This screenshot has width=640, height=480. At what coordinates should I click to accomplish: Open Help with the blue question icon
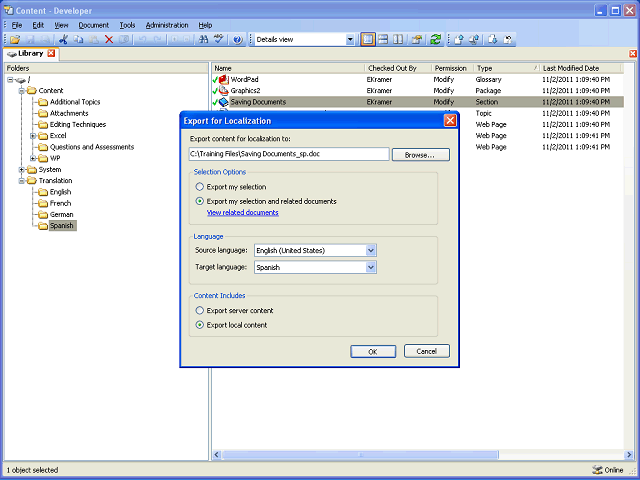(238, 40)
